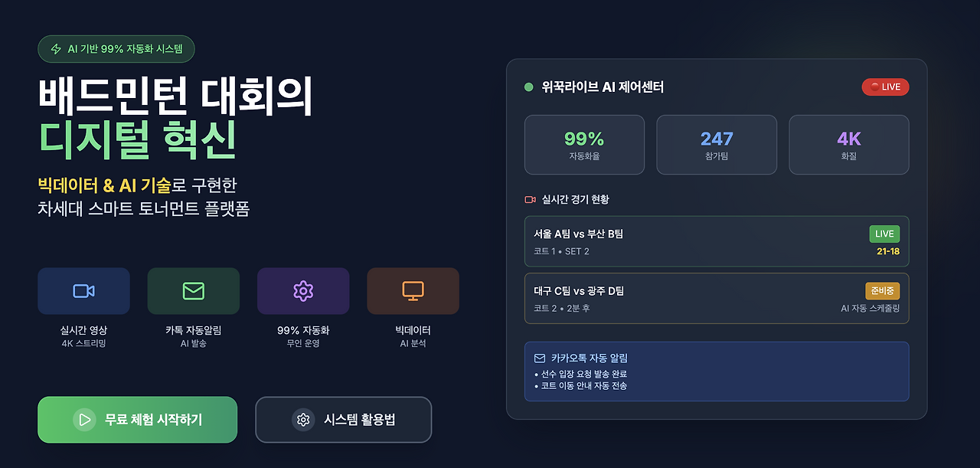Expand the 서울 A팀 vs 부산 B팀 match card
The width and height of the screenshot is (980, 468).
pos(717,241)
